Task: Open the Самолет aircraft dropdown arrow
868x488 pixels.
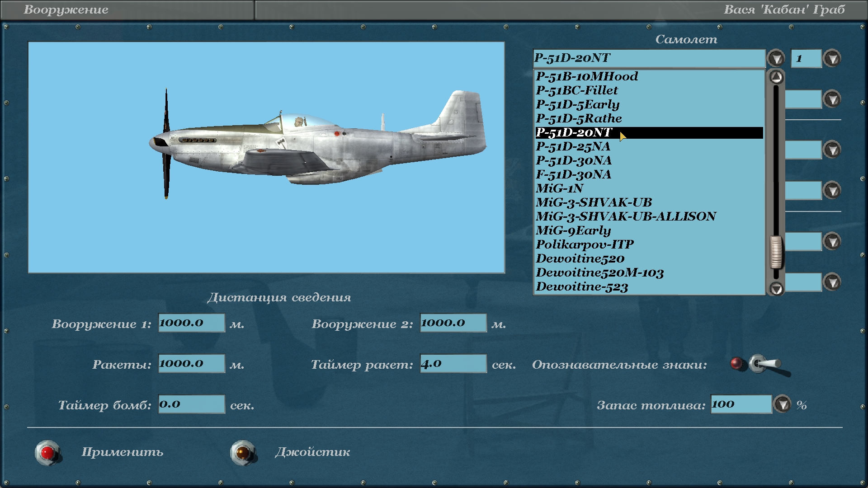Action: click(776, 59)
